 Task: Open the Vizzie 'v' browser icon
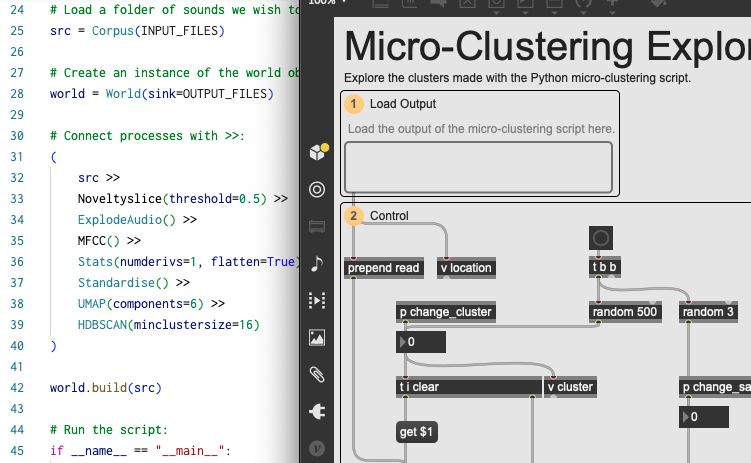[x=317, y=448]
